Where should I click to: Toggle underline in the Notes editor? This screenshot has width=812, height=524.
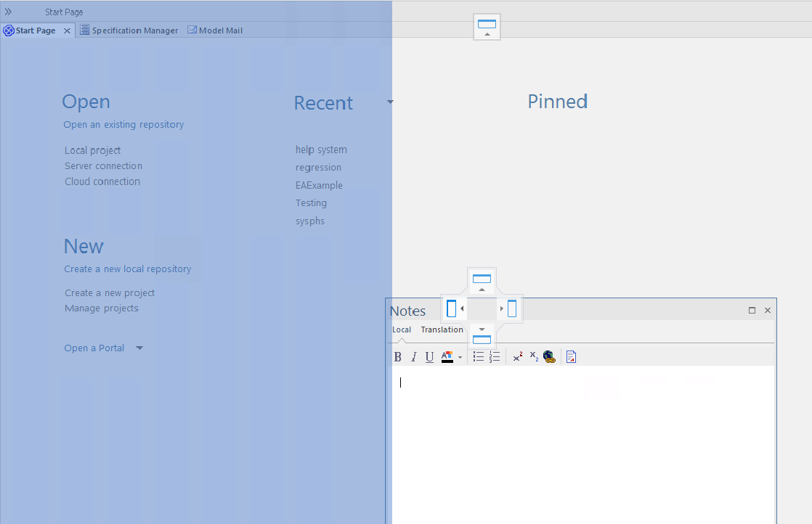pos(429,356)
